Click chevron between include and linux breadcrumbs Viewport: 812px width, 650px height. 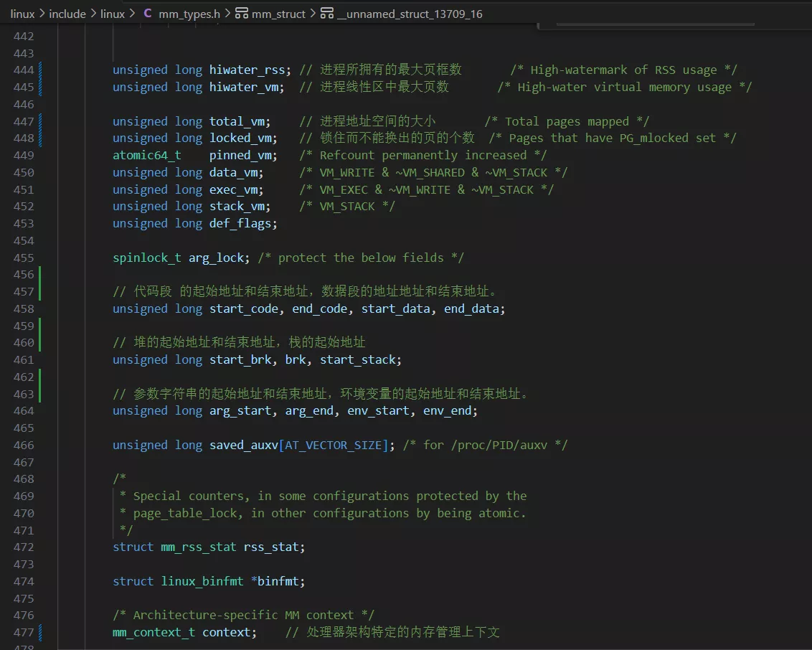tap(93, 14)
